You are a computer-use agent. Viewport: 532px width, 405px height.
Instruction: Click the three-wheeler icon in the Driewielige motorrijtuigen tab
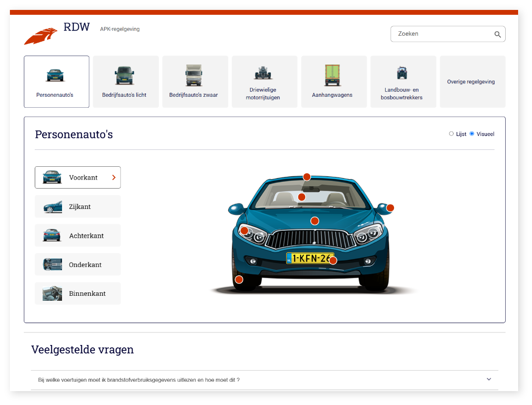click(x=263, y=72)
